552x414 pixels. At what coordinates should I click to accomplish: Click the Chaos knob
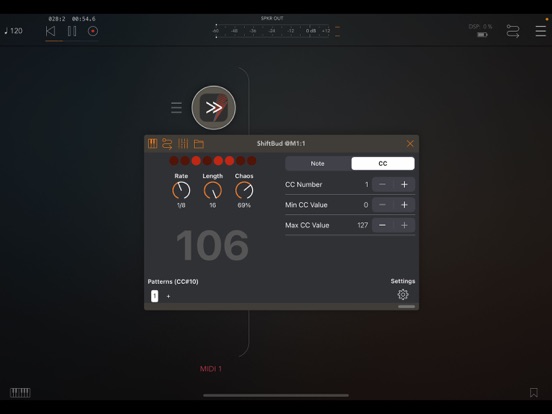click(244, 190)
